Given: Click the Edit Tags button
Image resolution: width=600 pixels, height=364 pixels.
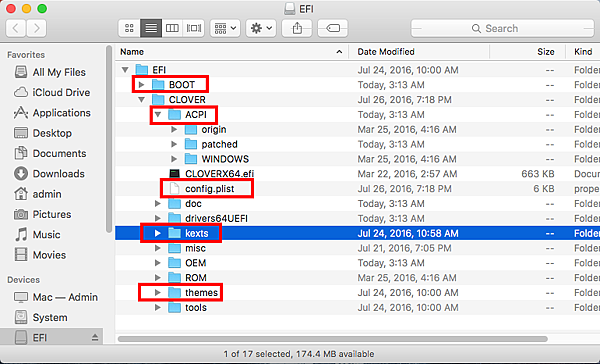Looking at the screenshot, I should click(x=333, y=28).
